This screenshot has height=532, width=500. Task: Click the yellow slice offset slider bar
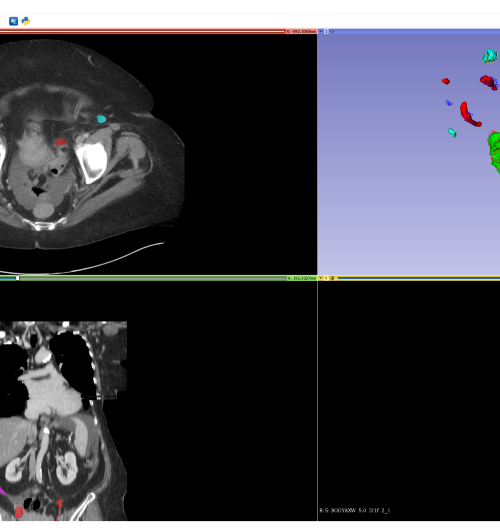(419, 278)
